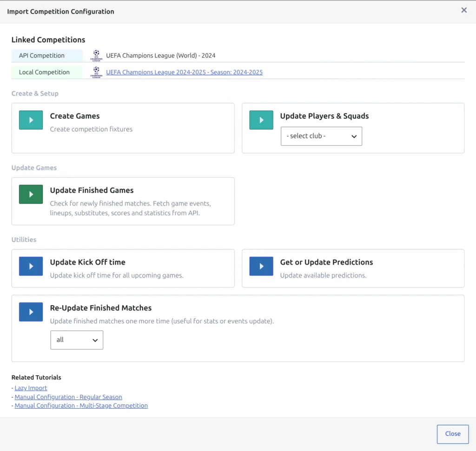The height and width of the screenshot is (451, 476).
Task: Run Get or Update Predictions action
Action: click(261, 266)
